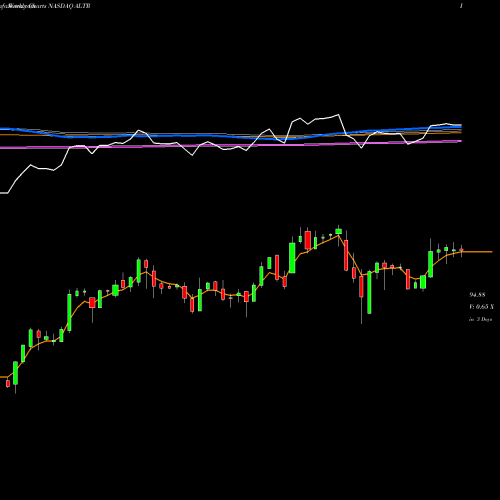Click the rightmost candlestick on the price chart
Image resolution: width=500 pixels, height=500 pixels.
pyautogui.click(x=461, y=250)
